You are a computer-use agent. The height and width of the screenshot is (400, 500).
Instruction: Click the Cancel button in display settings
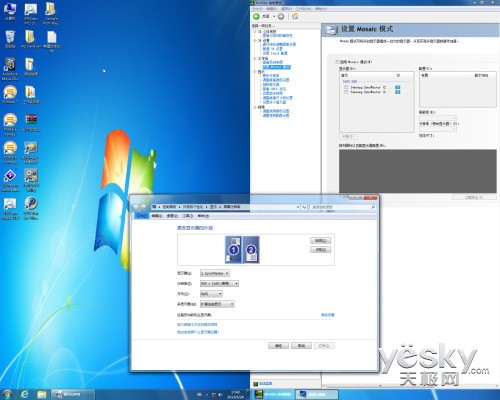[301, 346]
